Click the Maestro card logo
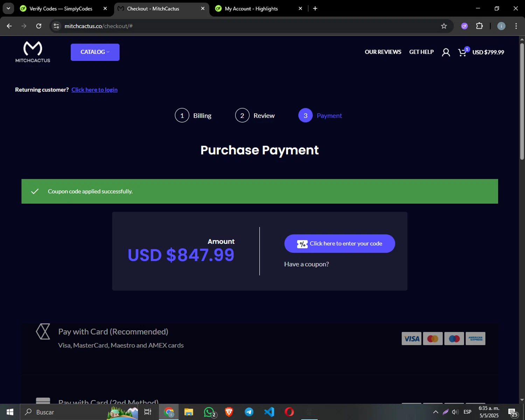This screenshot has width=525, height=420. click(x=454, y=338)
